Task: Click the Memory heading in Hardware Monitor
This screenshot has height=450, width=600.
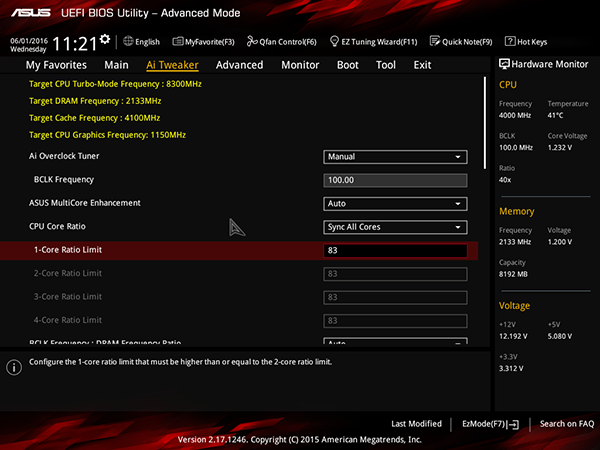Action: 517,211
